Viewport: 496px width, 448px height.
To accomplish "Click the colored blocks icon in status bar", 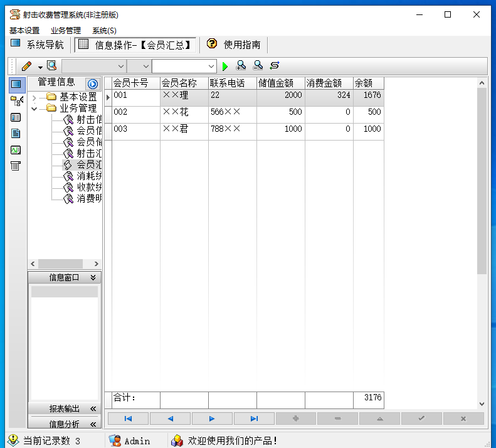I will point(177,440).
